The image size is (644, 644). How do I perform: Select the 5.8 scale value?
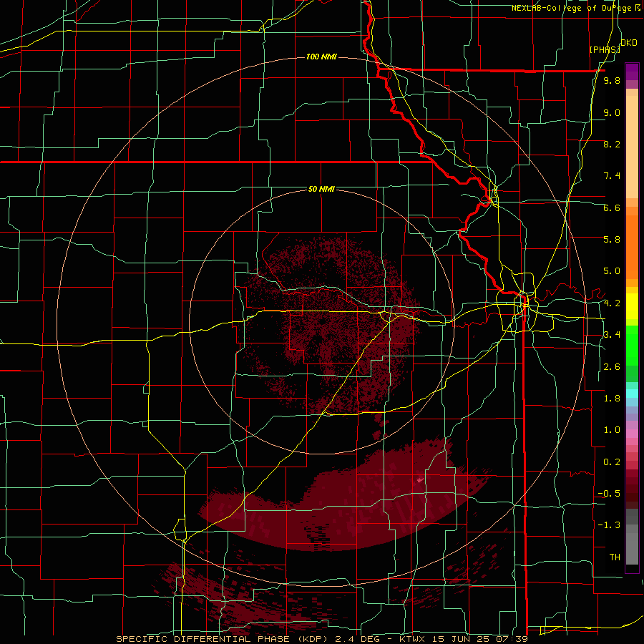(x=612, y=240)
